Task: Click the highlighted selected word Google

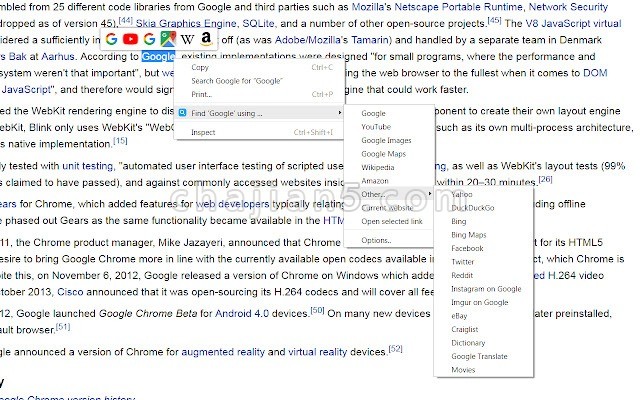Action: [x=158, y=56]
